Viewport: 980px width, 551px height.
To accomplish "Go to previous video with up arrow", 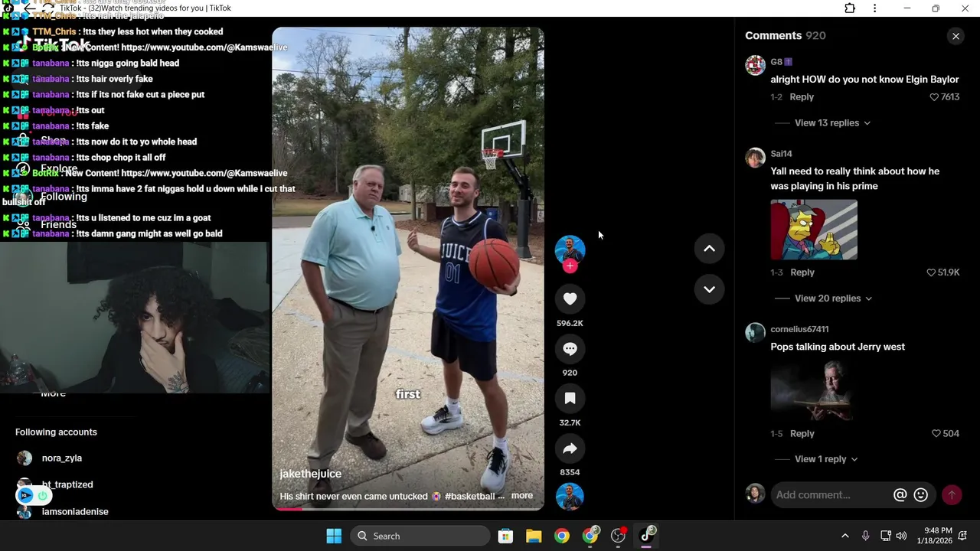I will [x=709, y=248].
